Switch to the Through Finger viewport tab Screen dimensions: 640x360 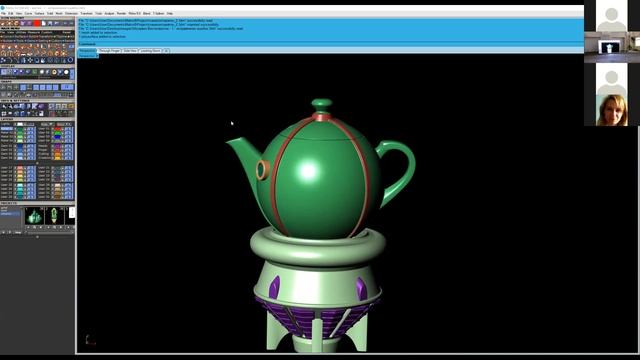coord(109,51)
